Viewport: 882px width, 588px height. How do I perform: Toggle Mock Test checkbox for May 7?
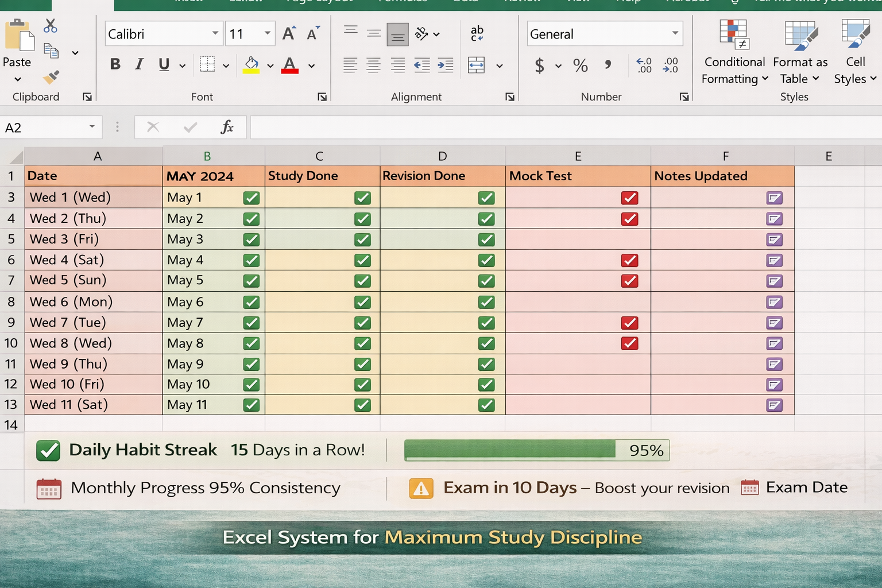coord(629,323)
